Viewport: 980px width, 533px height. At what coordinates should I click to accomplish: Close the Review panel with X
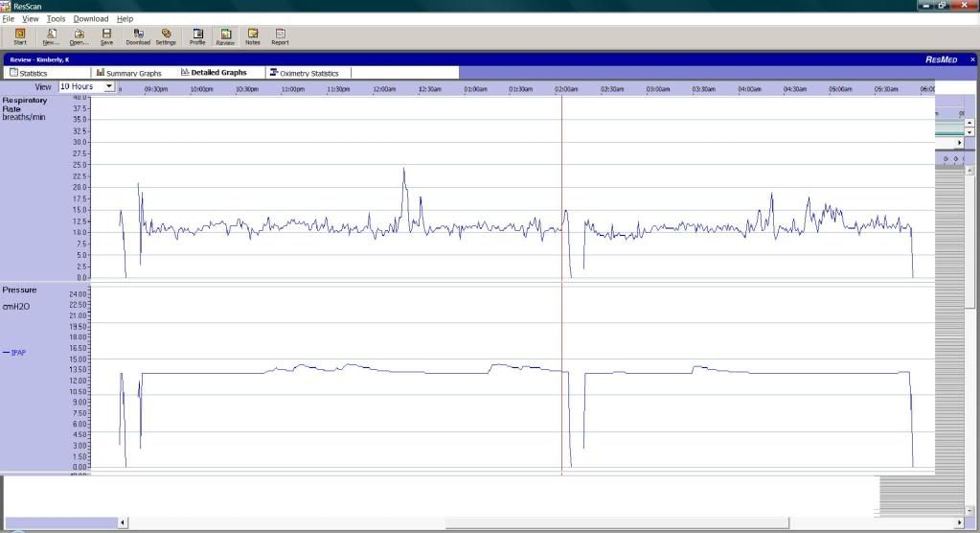pyautogui.click(x=971, y=59)
